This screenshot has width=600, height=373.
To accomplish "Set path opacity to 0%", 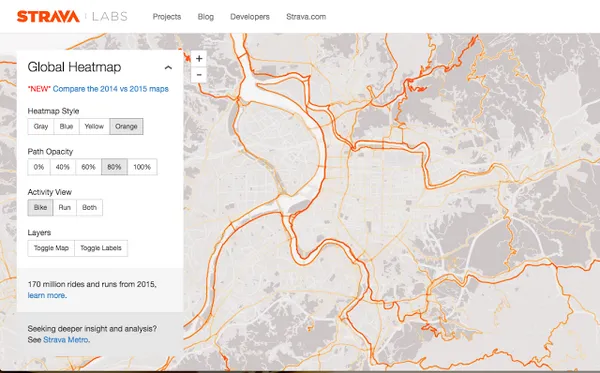I will click(39, 167).
